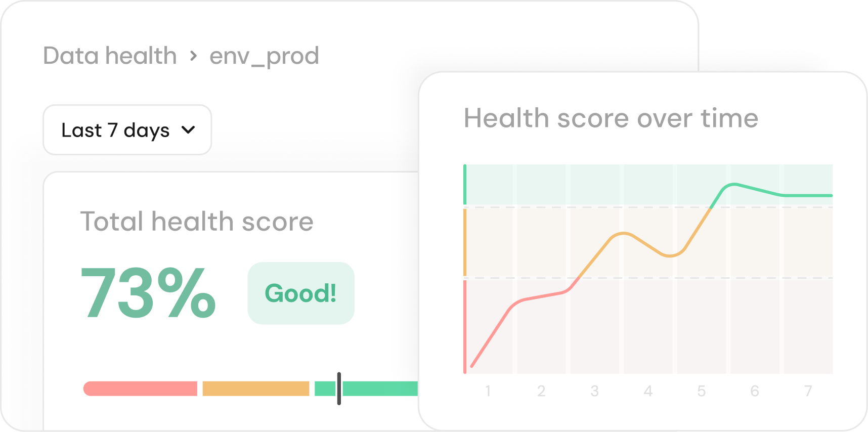Viewport: 868px width, 432px height.
Task: Click the chevron inside the Last 7 days selector
Action: (188, 130)
